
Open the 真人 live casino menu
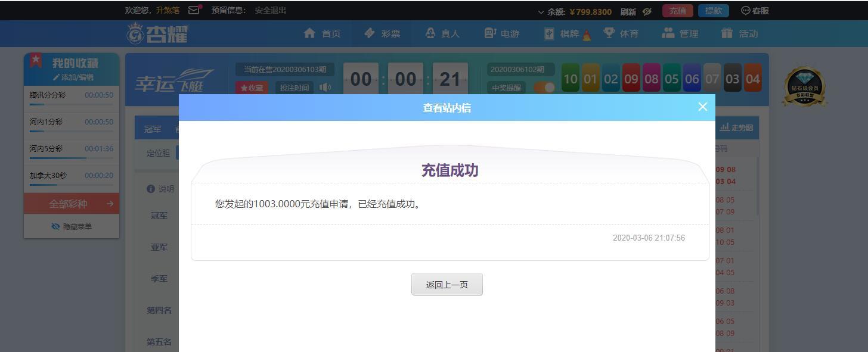coord(442,33)
